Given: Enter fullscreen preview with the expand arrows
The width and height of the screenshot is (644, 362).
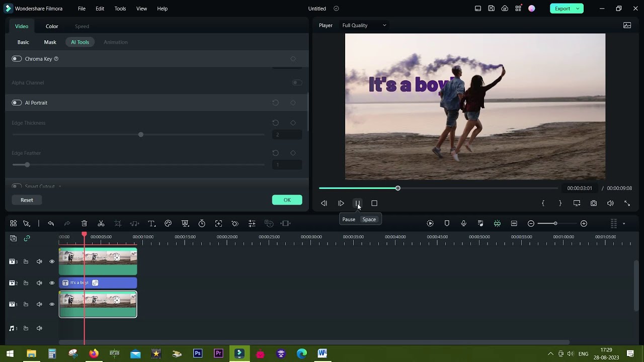Looking at the screenshot, I should [x=627, y=203].
